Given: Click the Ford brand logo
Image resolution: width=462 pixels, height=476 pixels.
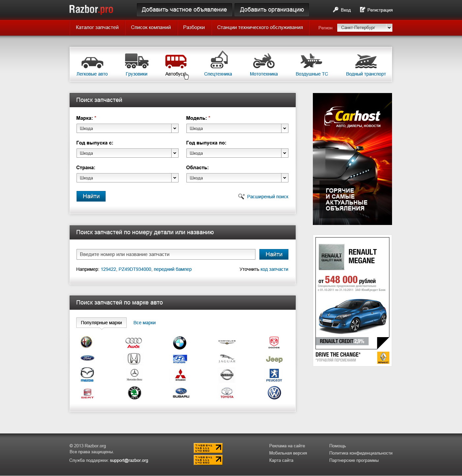Looking at the screenshot, I should (x=87, y=358).
